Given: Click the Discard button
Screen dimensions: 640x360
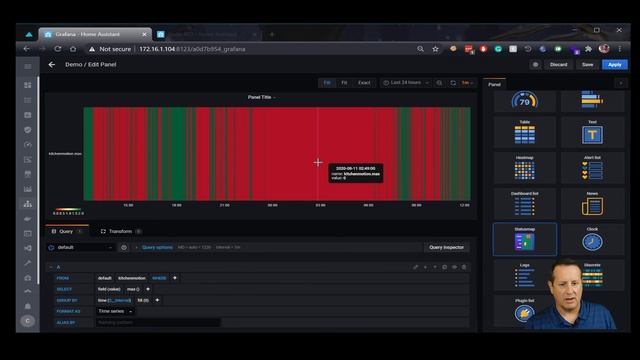Looking at the screenshot, I should point(558,64).
